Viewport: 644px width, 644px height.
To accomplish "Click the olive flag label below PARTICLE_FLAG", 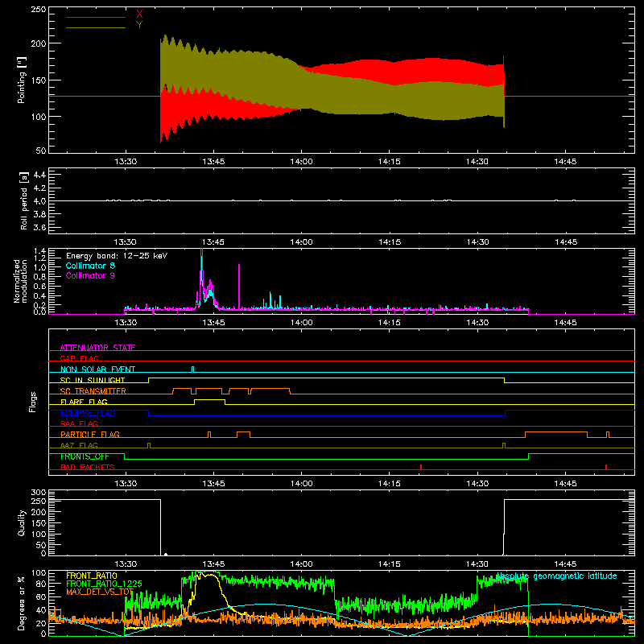I will click(x=79, y=445).
